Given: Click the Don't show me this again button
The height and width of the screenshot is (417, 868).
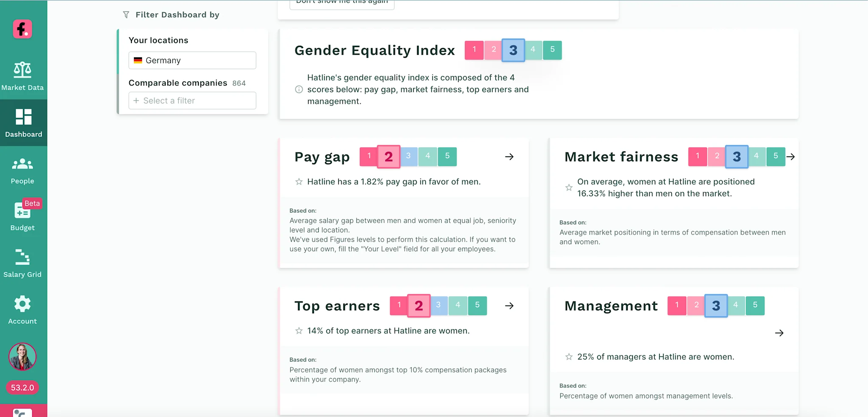Looking at the screenshot, I should coord(342,3).
